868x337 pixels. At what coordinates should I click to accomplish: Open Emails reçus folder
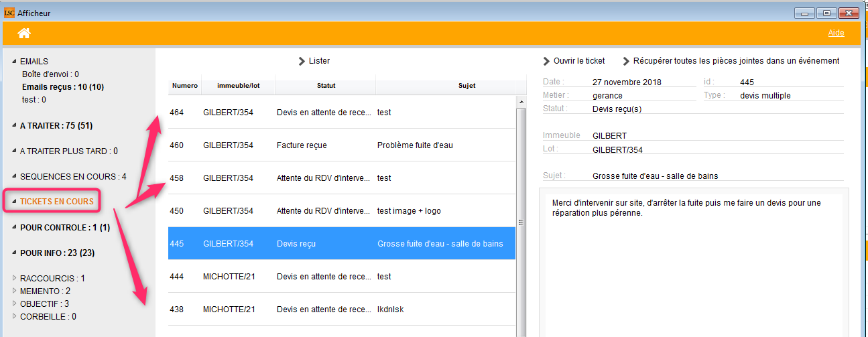(63, 87)
